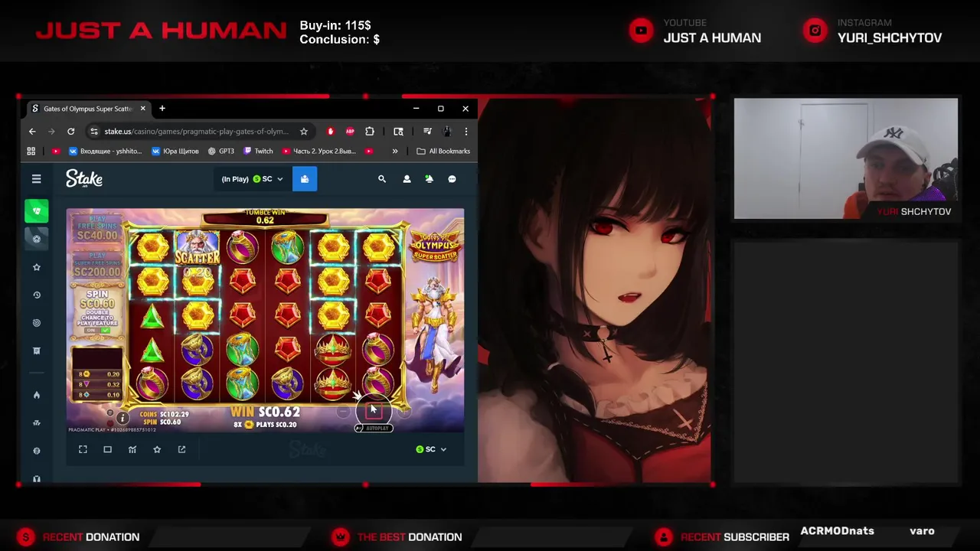Image resolution: width=980 pixels, height=551 pixels.
Task: Open the Входящие VK bookmark
Action: [106, 152]
